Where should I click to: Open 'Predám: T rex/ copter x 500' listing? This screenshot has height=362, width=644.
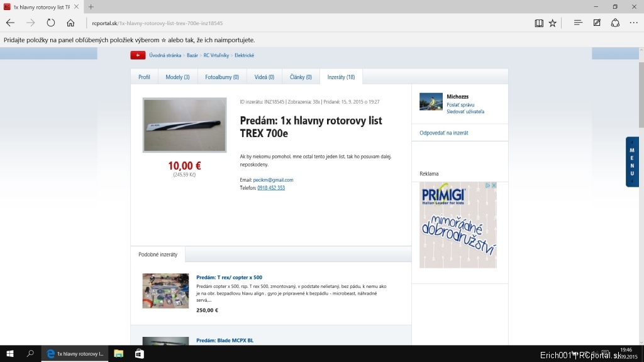coord(229,277)
